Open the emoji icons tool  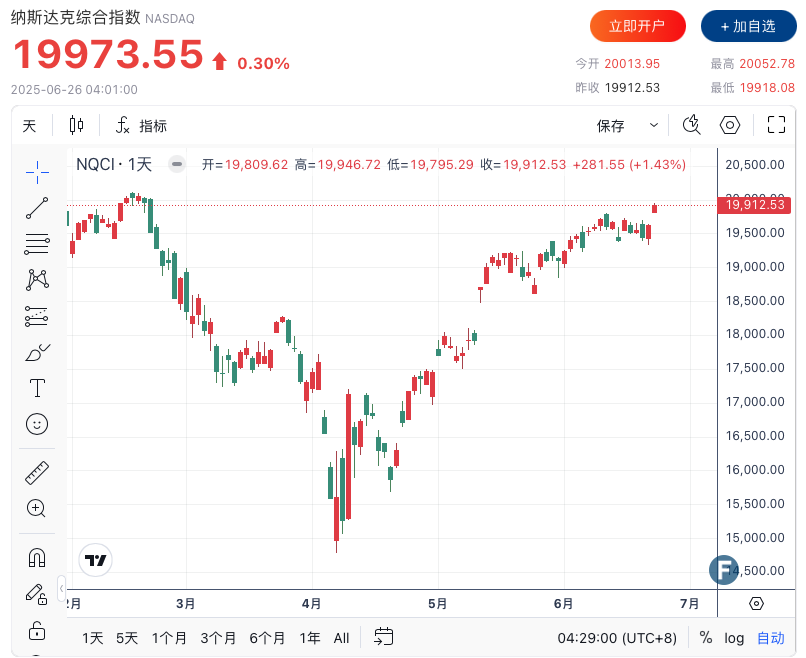point(37,424)
